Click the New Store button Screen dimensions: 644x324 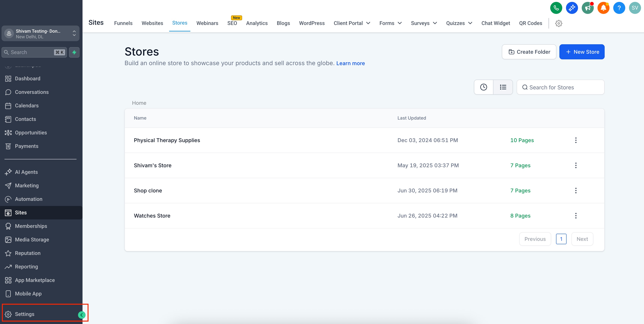582,52
